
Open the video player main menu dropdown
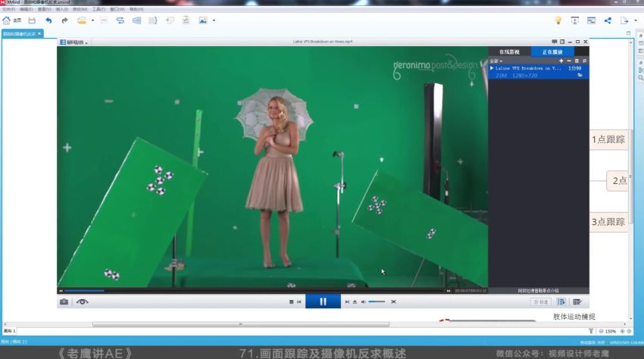coord(74,42)
